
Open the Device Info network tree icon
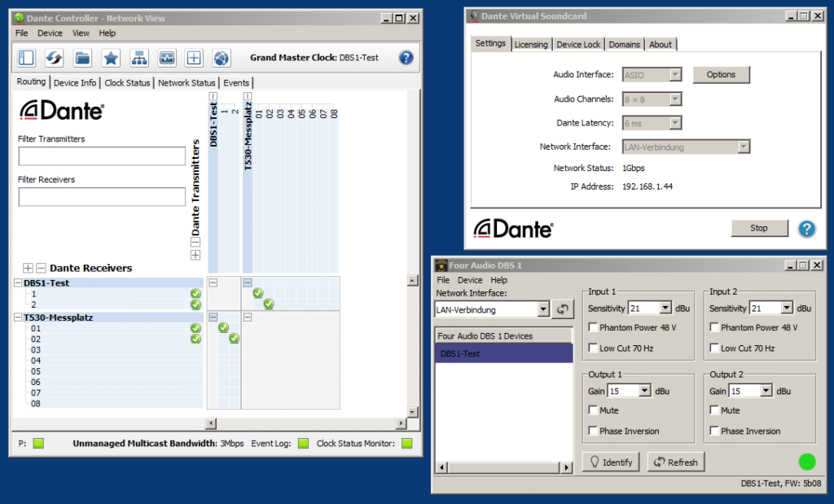138,58
